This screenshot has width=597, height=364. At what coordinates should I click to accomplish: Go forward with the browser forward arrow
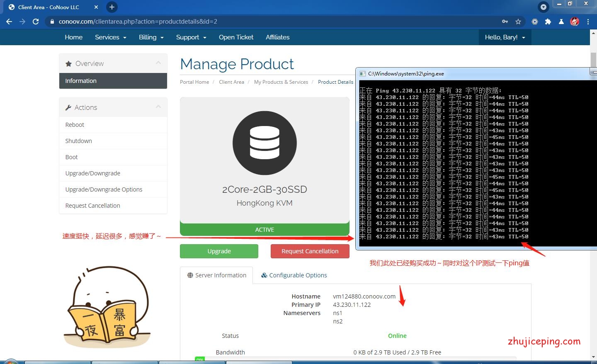(x=22, y=22)
